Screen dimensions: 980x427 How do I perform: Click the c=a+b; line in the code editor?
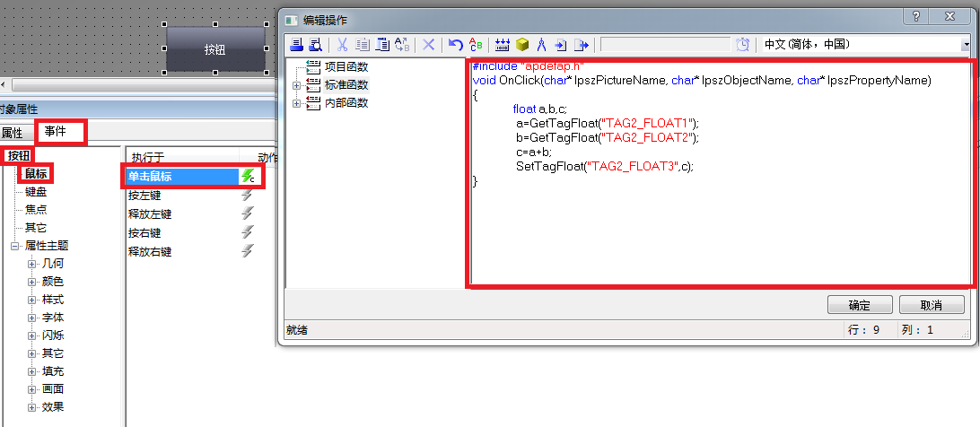534,152
